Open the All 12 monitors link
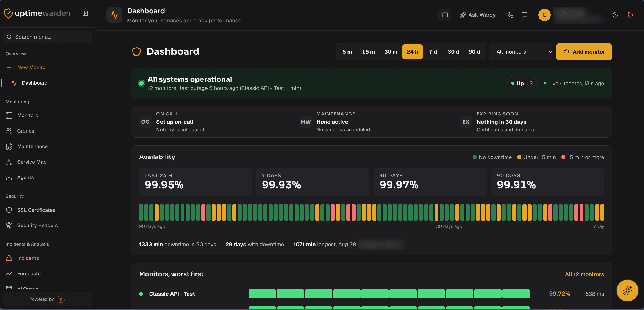644x310 pixels. tap(584, 274)
